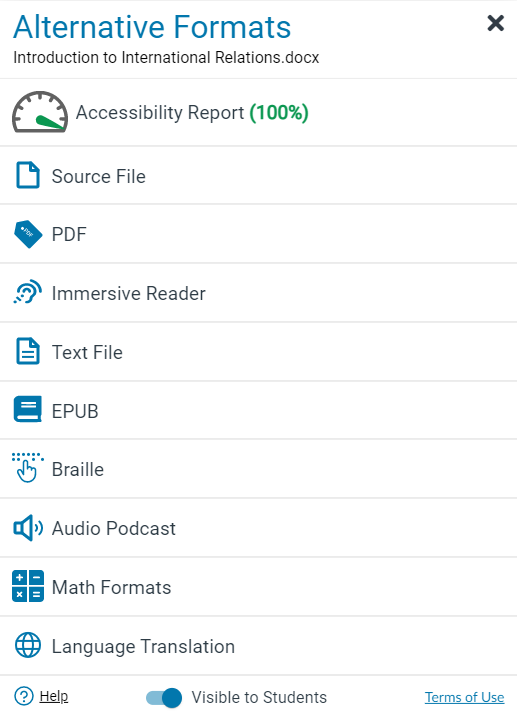Click the PDF tag icon

(x=28, y=234)
